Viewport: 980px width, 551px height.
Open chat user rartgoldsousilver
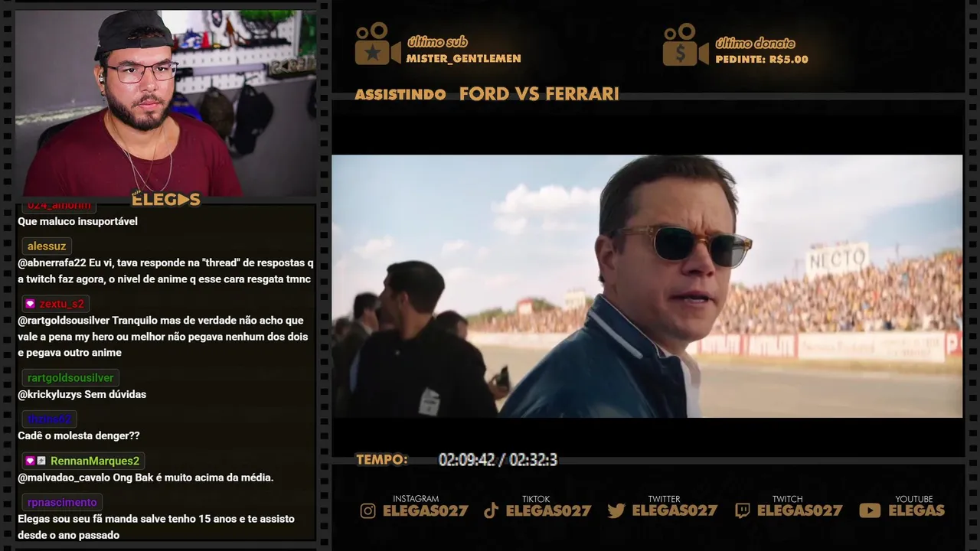click(70, 378)
